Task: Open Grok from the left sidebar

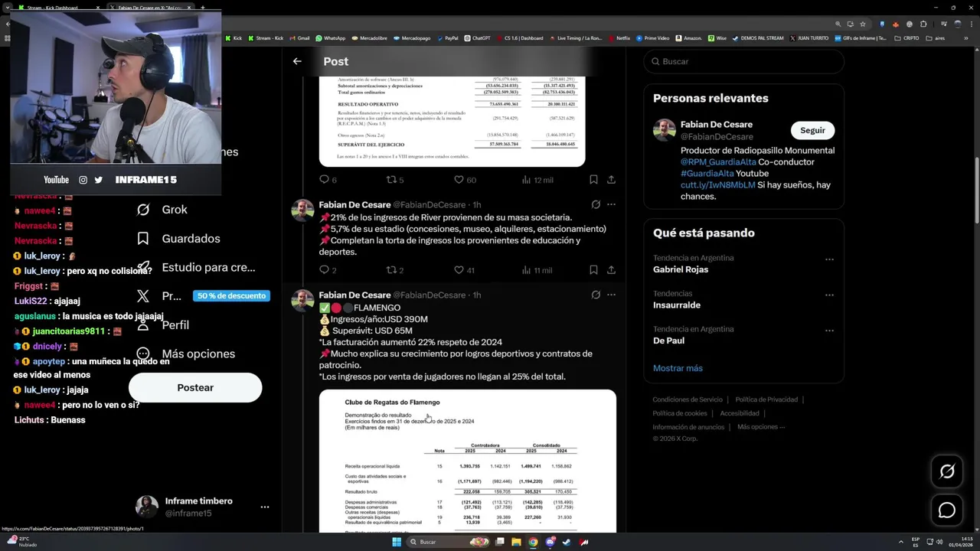Action: click(162, 210)
